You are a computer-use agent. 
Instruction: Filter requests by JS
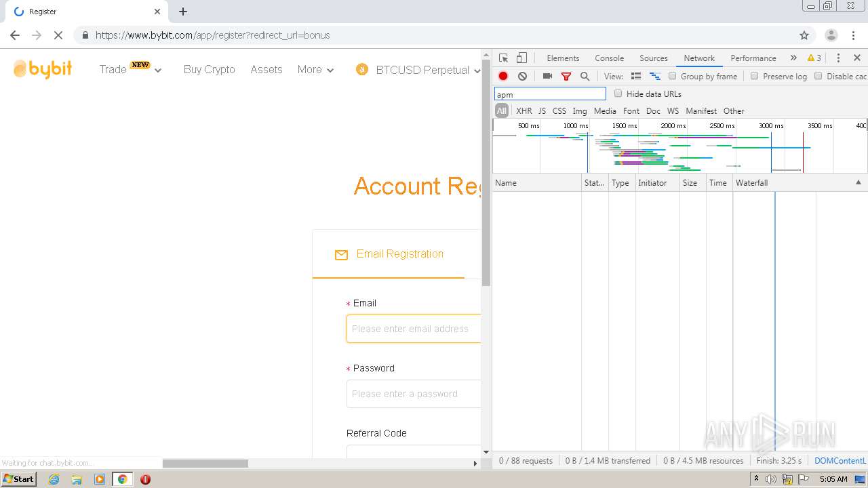(542, 111)
